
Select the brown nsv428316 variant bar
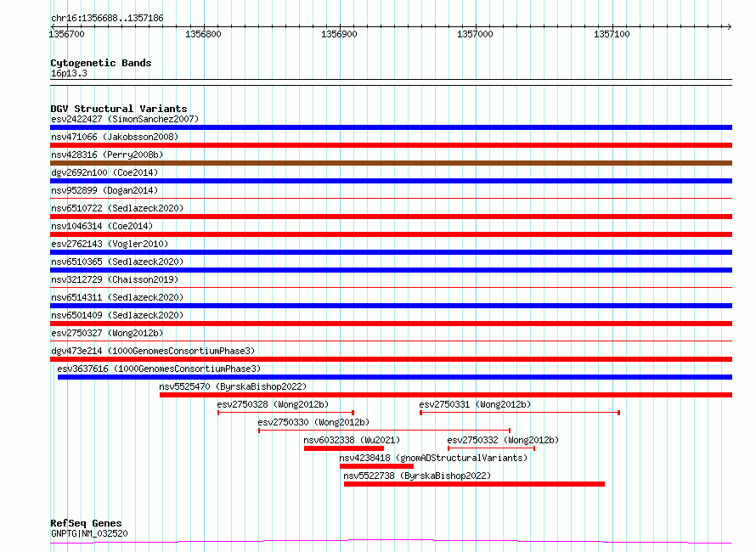click(391, 163)
